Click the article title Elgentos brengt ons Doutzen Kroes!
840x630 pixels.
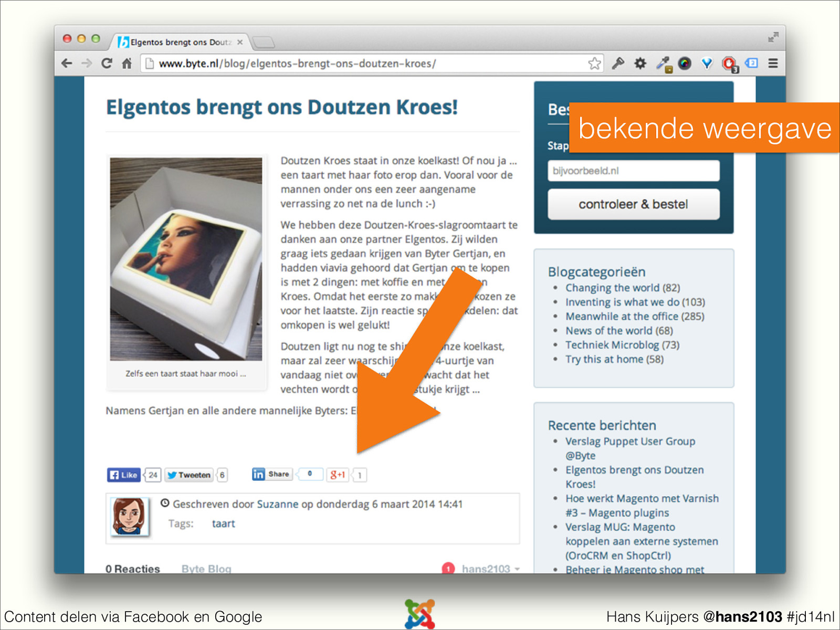click(x=282, y=107)
